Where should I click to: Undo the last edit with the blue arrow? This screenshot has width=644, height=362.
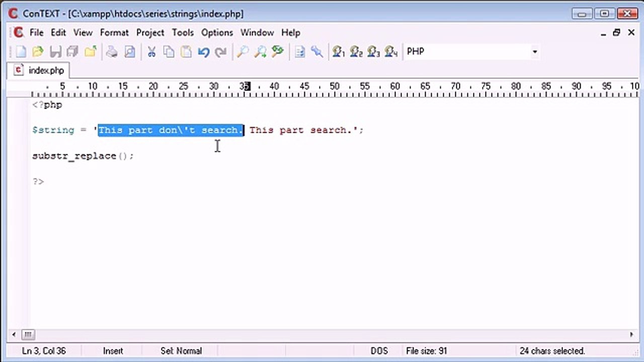pyautogui.click(x=203, y=51)
